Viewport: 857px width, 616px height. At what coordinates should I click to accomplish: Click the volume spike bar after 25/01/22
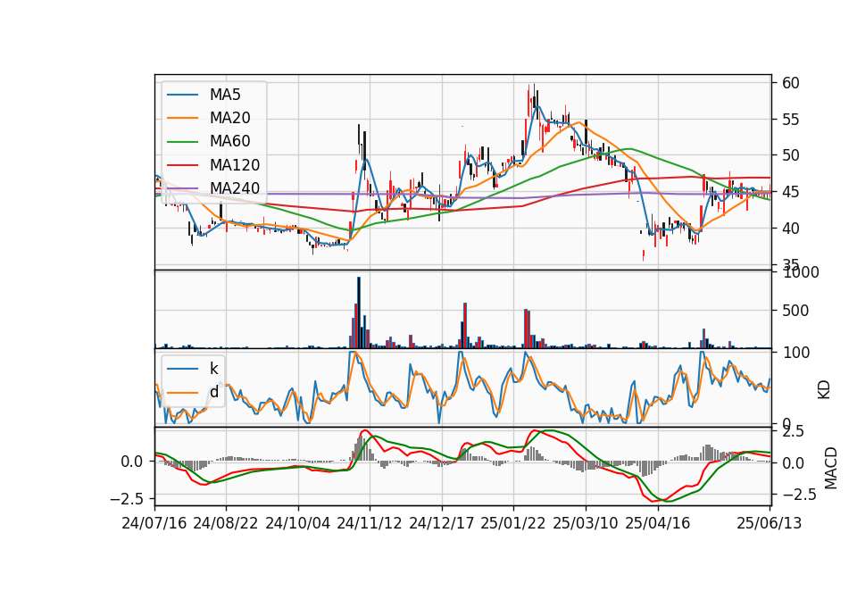[x=526, y=329]
